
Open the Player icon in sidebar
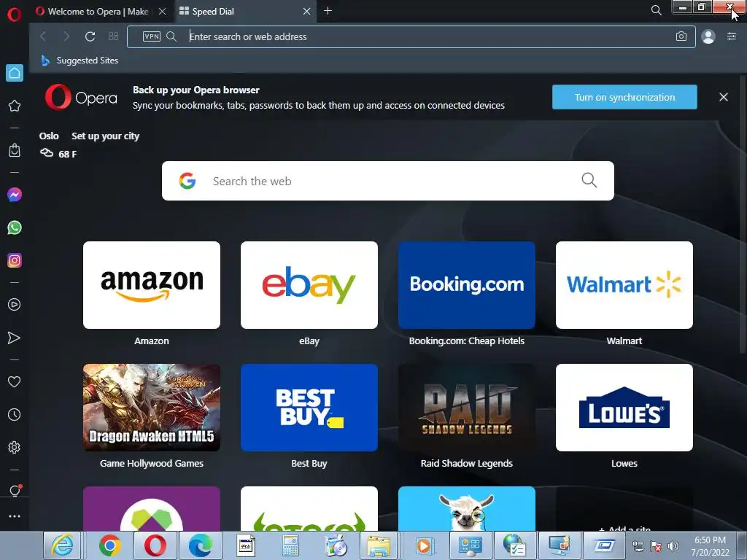pyautogui.click(x=15, y=305)
